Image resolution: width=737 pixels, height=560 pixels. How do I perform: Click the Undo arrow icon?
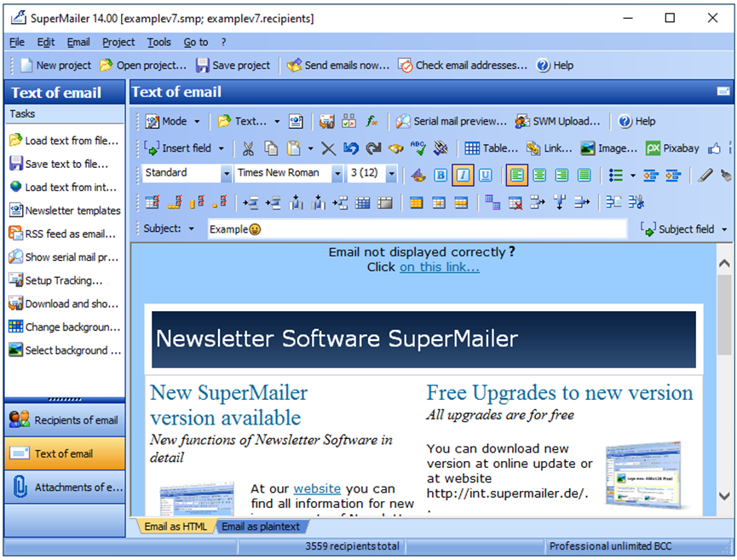click(x=351, y=148)
